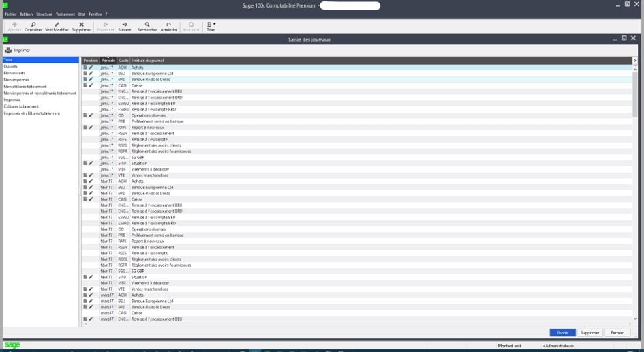Select janv.17 Report à nouveaux row

(356, 128)
